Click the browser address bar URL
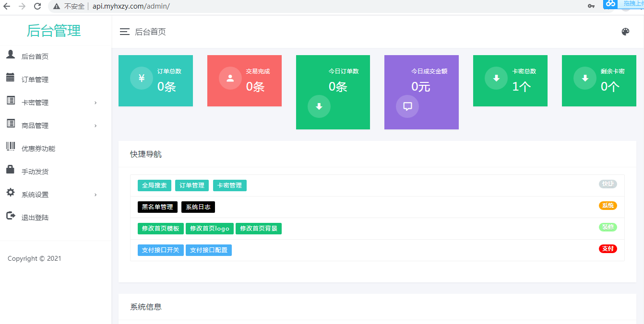The width and height of the screenshot is (644, 324). (x=131, y=6)
